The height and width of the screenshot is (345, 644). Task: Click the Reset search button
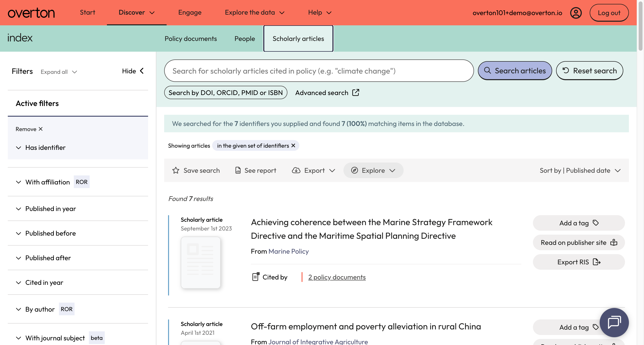[x=589, y=70]
